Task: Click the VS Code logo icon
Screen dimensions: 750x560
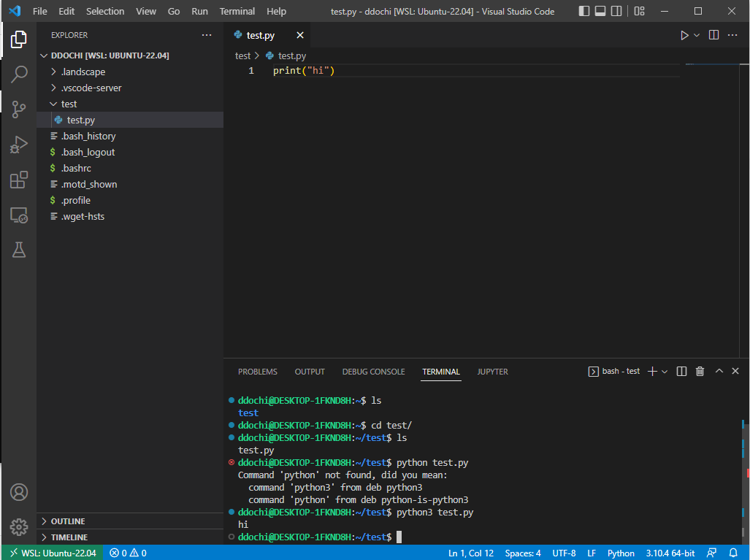Action: pyautogui.click(x=15, y=11)
